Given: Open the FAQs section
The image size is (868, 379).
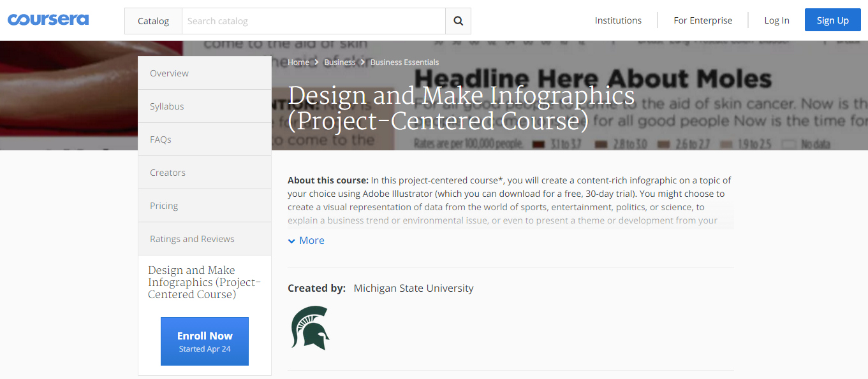Looking at the screenshot, I should coord(205,139).
